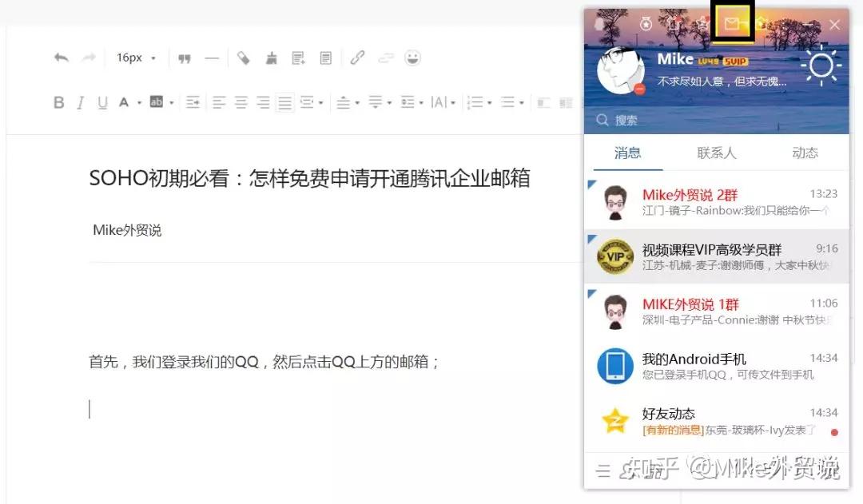The height and width of the screenshot is (504, 863).
Task: Insert a hyperlink with the link icon
Action: pyautogui.click(x=357, y=58)
